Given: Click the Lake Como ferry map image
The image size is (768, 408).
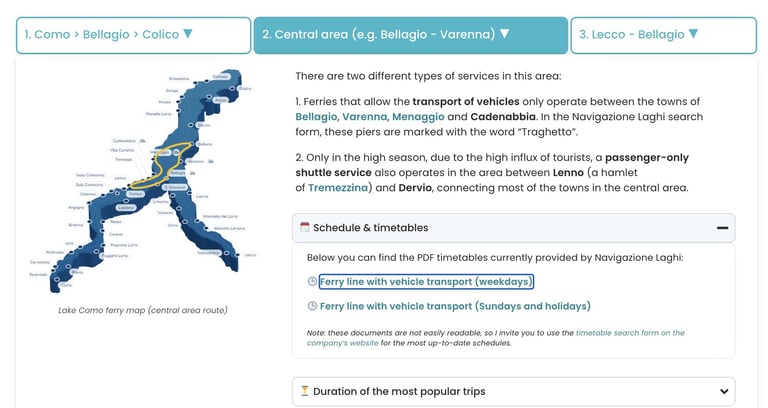Looking at the screenshot, I should tap(143, 182).
